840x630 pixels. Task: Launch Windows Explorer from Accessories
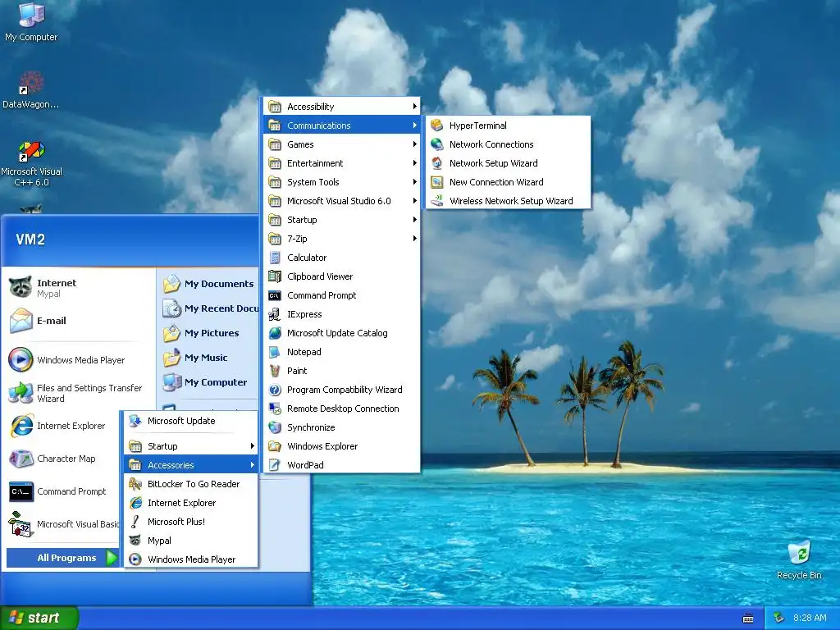pos(341,446)
